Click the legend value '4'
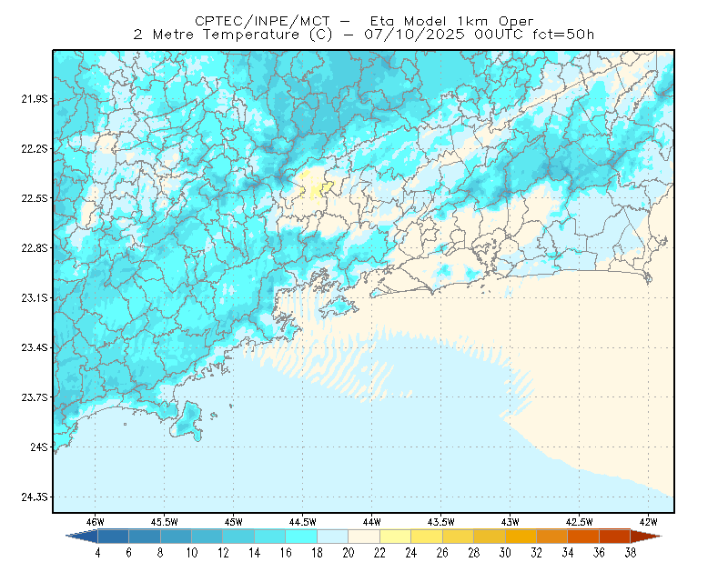Image resolution: width=728 pixels, height=562 pixels. tap(97, 553)
